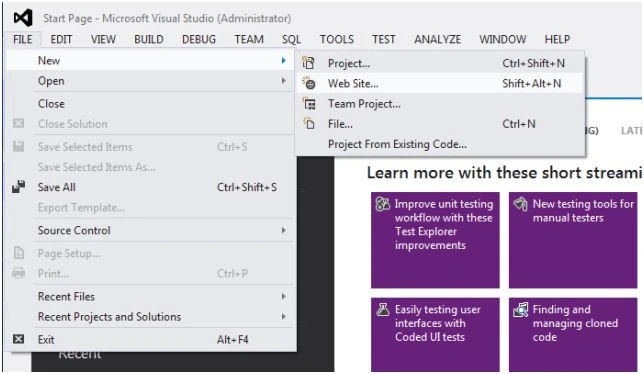Click the Visual Studio logo icon
This screenshot has width=644, height=374.
23,18
